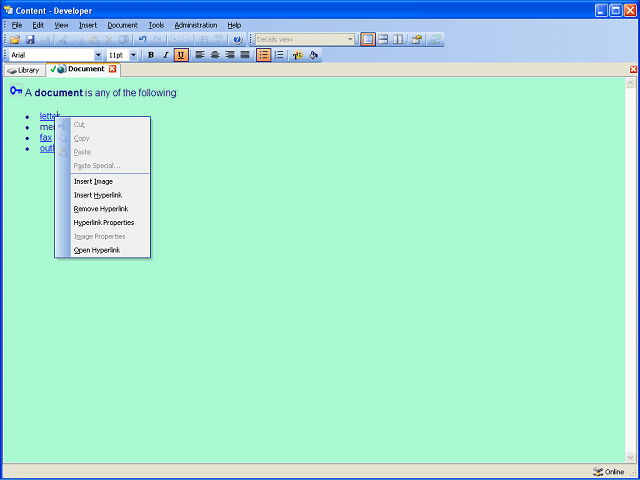Click the scrollbar up arrow
This screenshot has width=640, height=480.
(630, 84)
